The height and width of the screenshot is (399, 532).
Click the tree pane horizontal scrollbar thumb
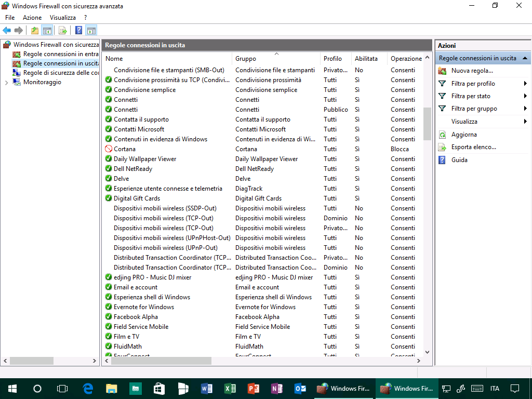click(32, 361)
